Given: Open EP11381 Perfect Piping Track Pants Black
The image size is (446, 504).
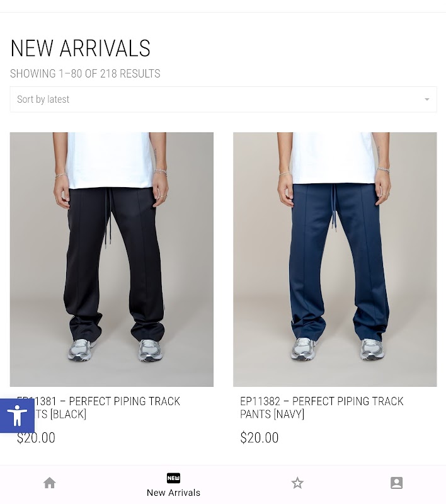Looking at the screenshot, I should click(98, 408).
